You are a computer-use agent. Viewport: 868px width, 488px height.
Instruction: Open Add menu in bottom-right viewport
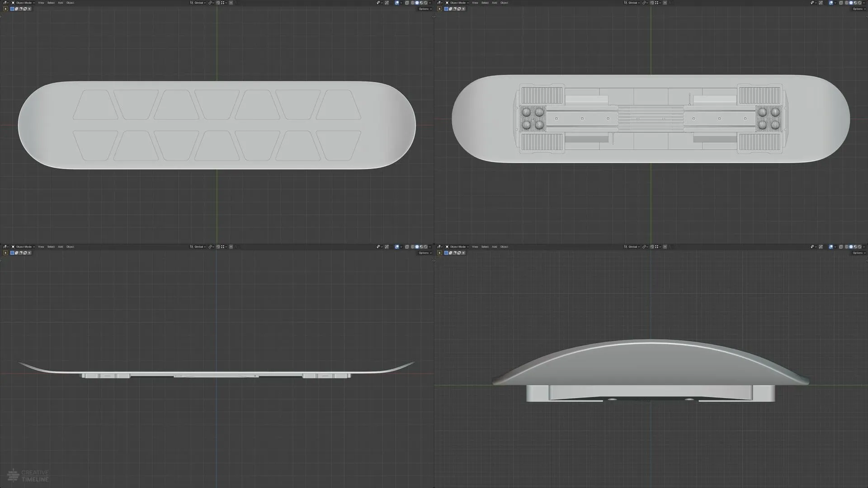[x=495, y=247]
